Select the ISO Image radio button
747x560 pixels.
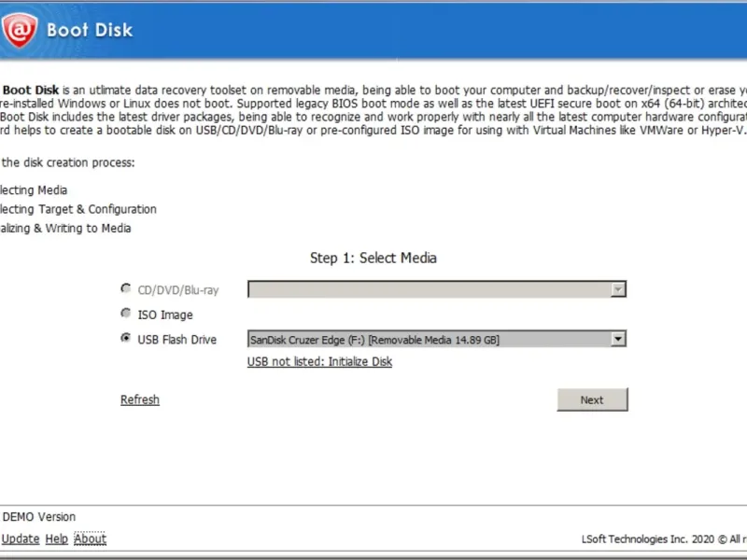coord(126,315)
